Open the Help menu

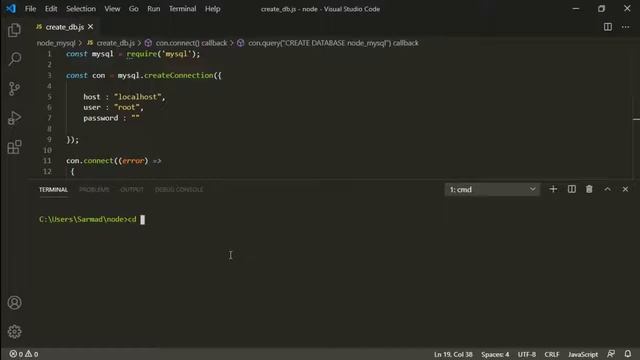[213, 9]
